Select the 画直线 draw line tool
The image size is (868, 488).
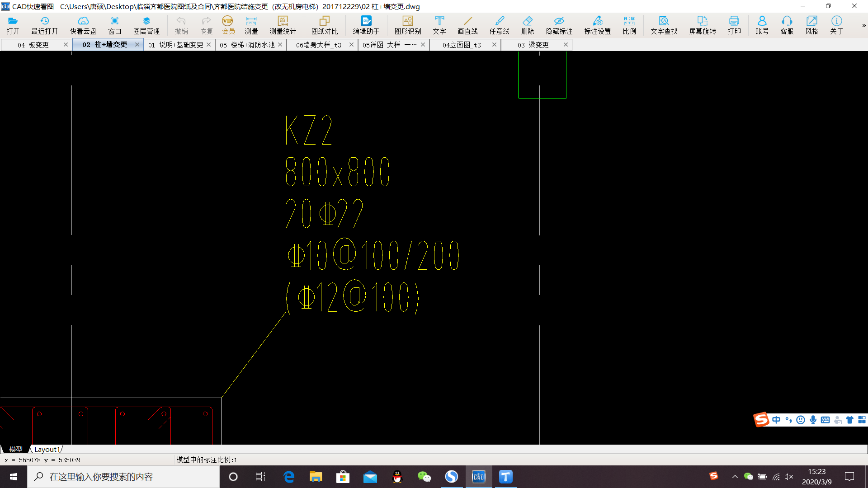(468, 25)
